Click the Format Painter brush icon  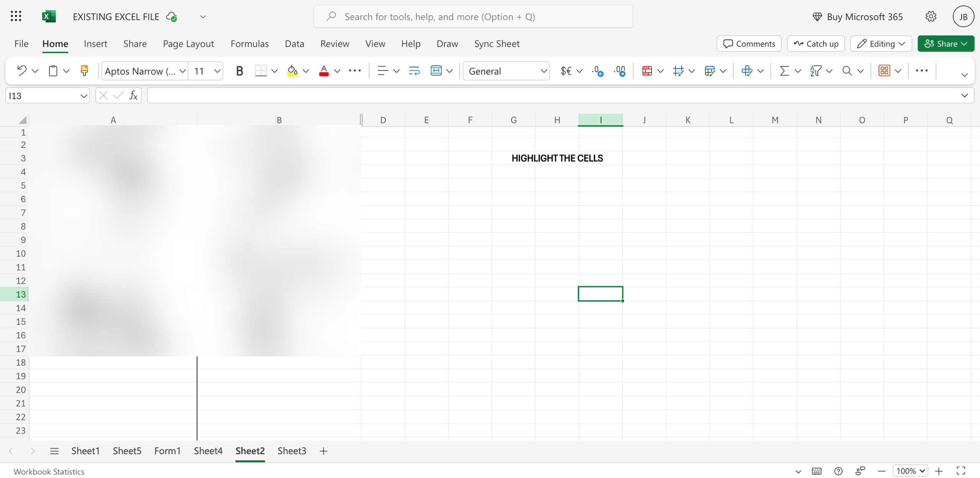[x=84, y=71]
